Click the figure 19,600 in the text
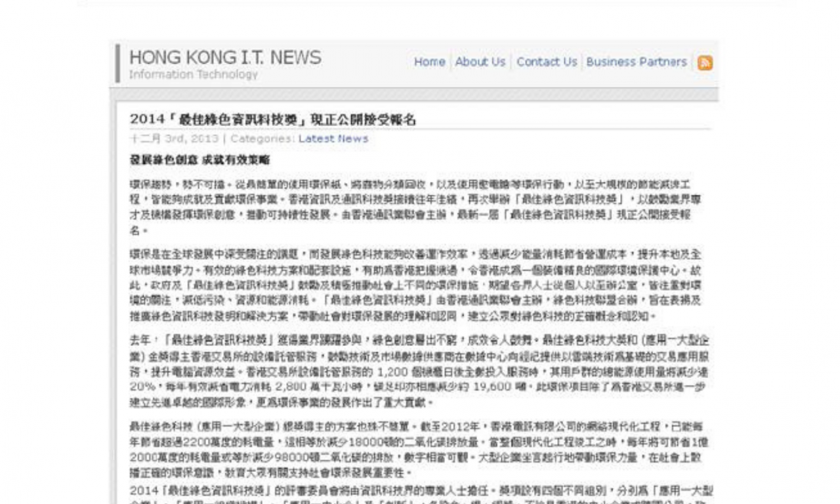840x504 pixels. pyautogui.click(x=486, y=387)
